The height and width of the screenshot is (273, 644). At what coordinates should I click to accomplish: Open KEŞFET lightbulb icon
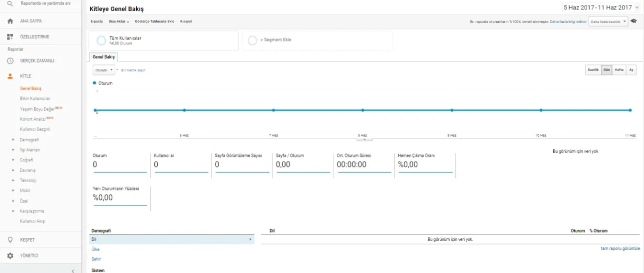click(x=10, y=239)
